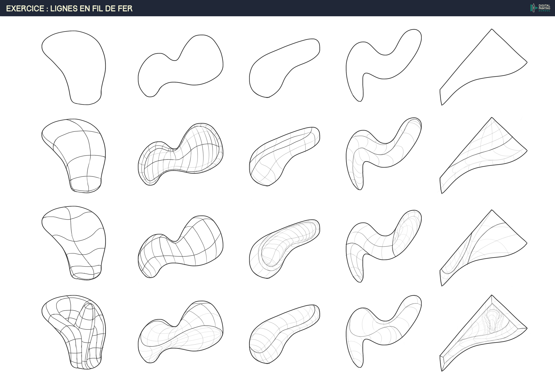Click the Digital Painting School logo
Screen dimensions: 555x392
[540, 8]
